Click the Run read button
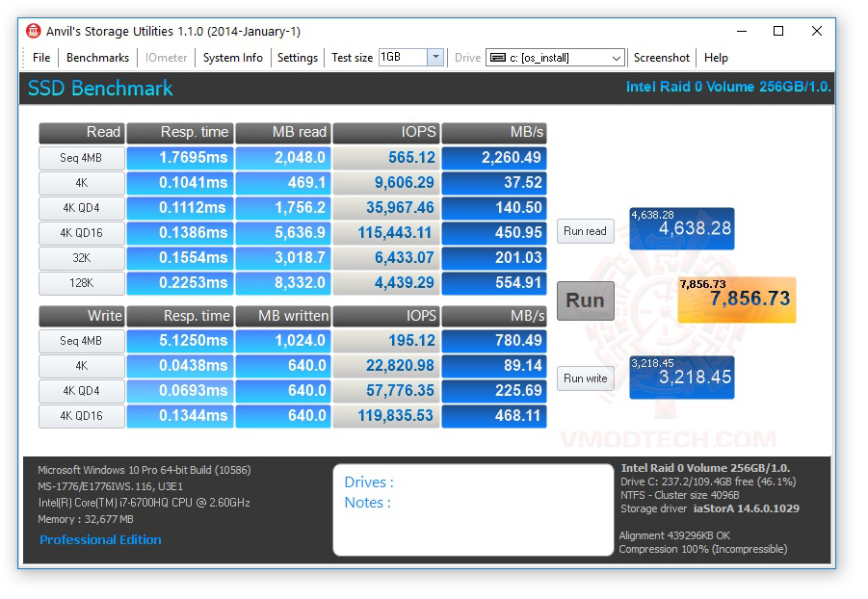 pyautogui.click(x=585, y=231)
